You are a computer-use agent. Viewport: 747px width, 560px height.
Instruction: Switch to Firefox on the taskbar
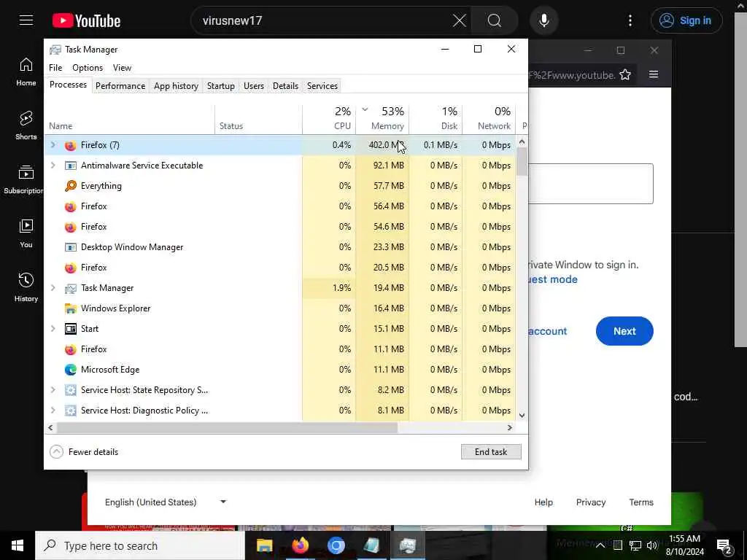[300, 545]
